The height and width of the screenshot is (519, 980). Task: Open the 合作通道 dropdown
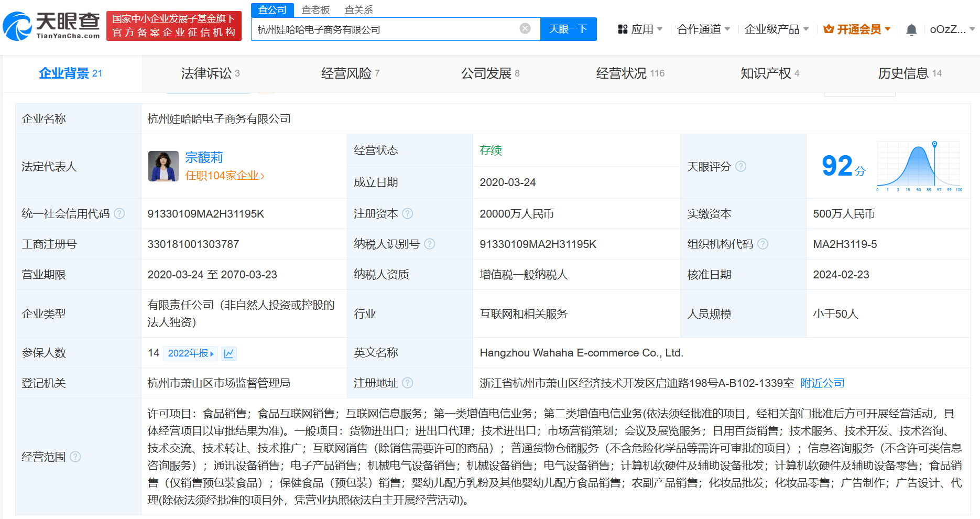[x=703, y=29]
